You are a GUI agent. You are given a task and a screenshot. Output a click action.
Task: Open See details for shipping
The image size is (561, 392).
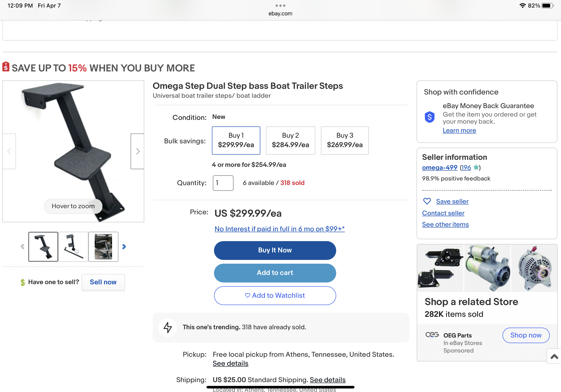coord(327,380)
